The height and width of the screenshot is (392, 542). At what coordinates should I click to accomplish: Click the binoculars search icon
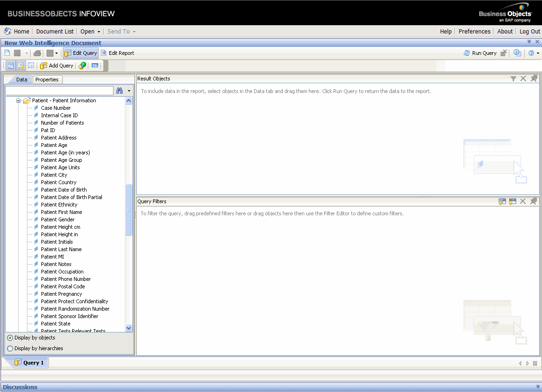pyautogui.click(x=120, y=91)
